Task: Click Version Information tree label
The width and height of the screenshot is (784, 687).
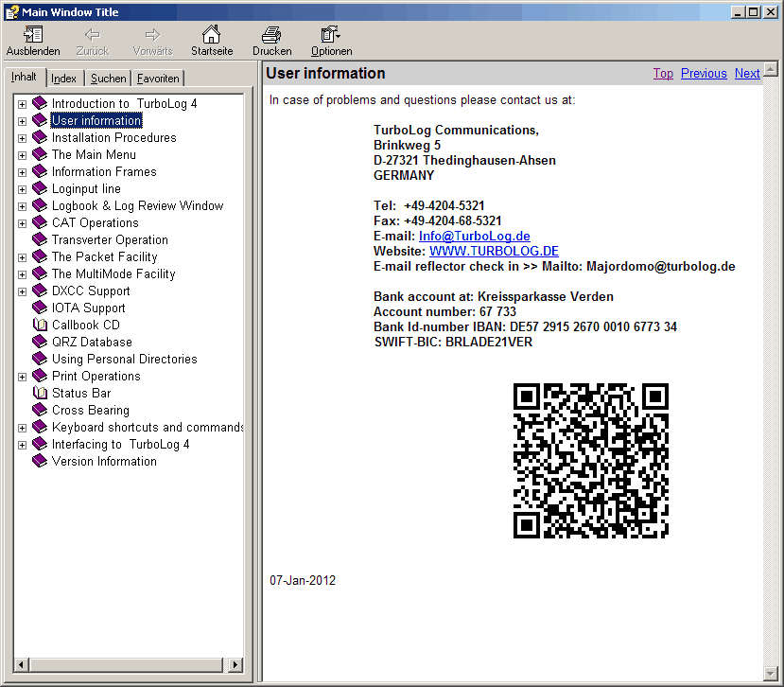Action: click(x=104, y=461)
